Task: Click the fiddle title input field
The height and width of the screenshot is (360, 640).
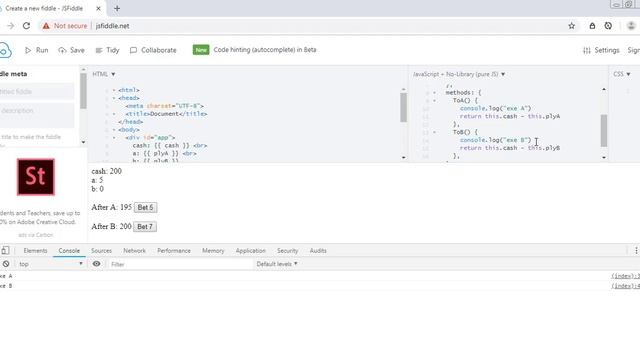Action: [37, 91]
